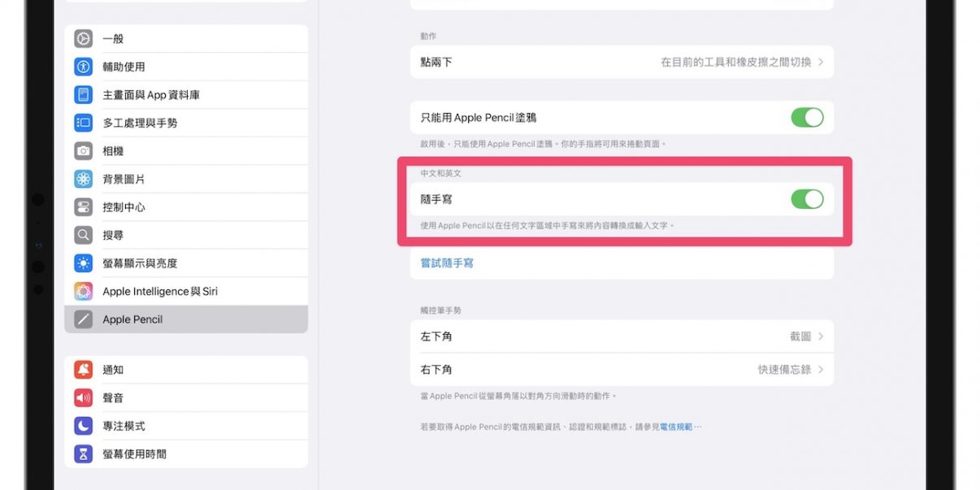Viewport: 980px width, 490px height.
Task: Open the 輔助使用 accessibility icon
Action: coord(84,67)
